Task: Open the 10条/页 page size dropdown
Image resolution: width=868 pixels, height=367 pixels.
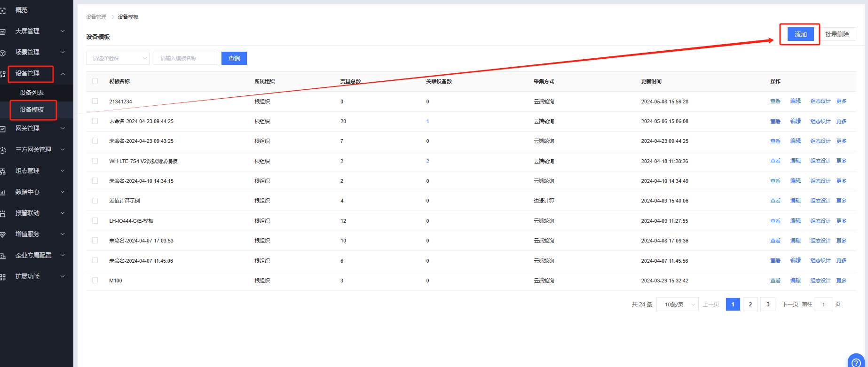Action: coord(678,305)
